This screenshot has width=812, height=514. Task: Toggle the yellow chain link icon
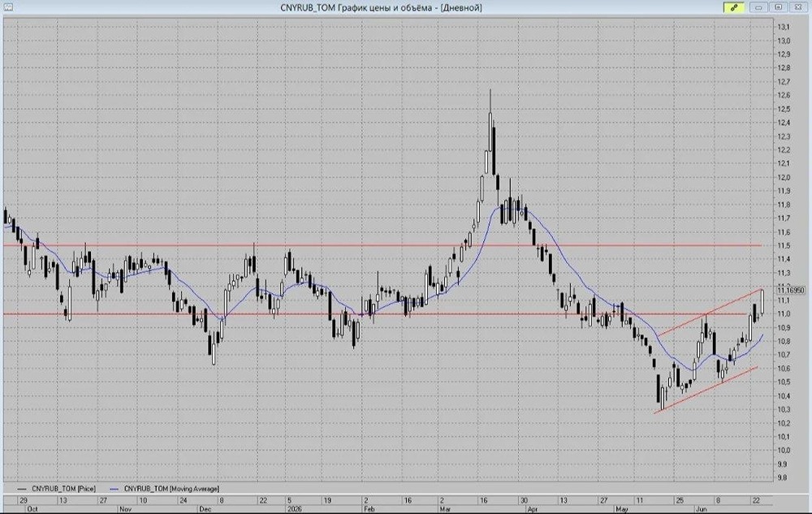click(x=734, y=7)
